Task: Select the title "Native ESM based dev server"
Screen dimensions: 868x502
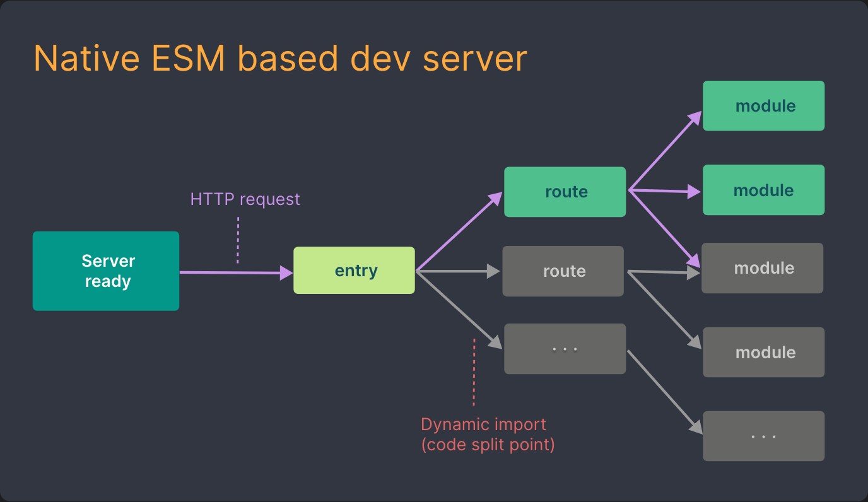Action: [280, 58]
